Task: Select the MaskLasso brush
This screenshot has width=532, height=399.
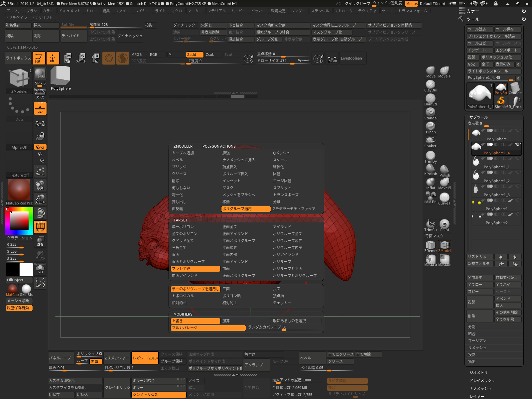Action: pos(431,260)
